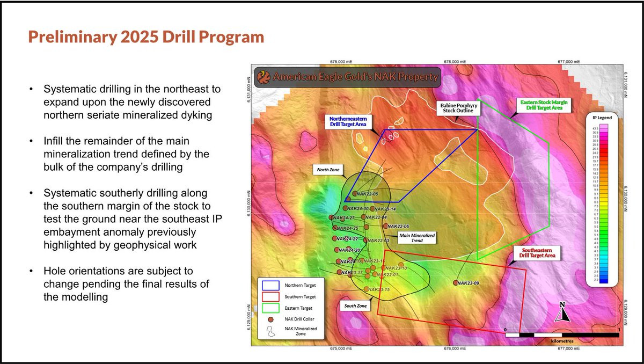Click the drill collar dot for NAK24-27
This screenshot has height=364, width=644.
(332, 217)
